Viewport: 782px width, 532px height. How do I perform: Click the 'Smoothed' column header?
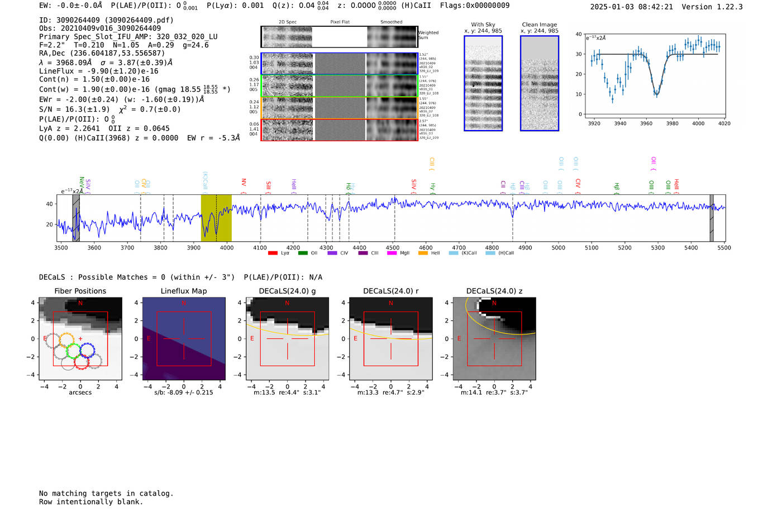(391, 22)
